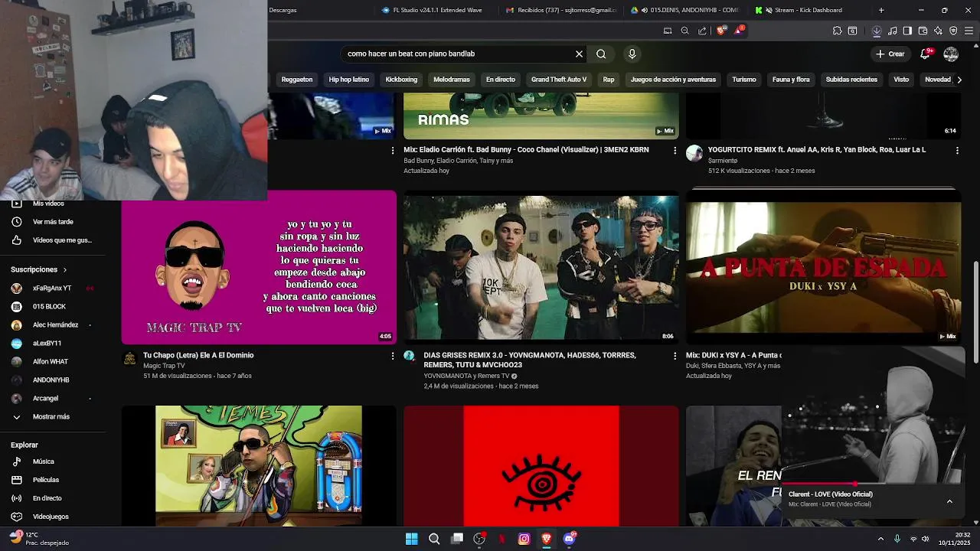Image resolution: width=980 pixels, height=551 pixels.
Task: Select the Juegos de acción y aventuras chip
Action: [x=673, y=80]
